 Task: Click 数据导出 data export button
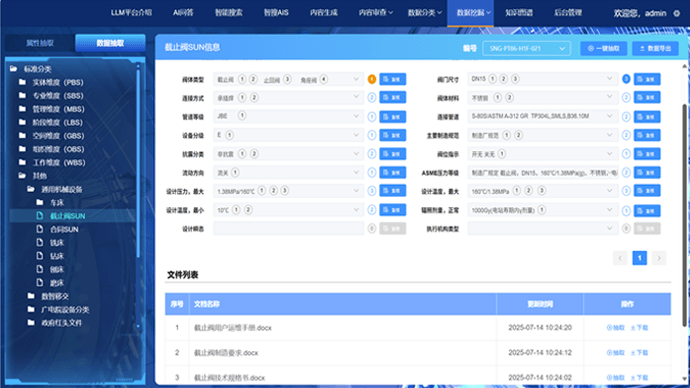tap(655, 48)
